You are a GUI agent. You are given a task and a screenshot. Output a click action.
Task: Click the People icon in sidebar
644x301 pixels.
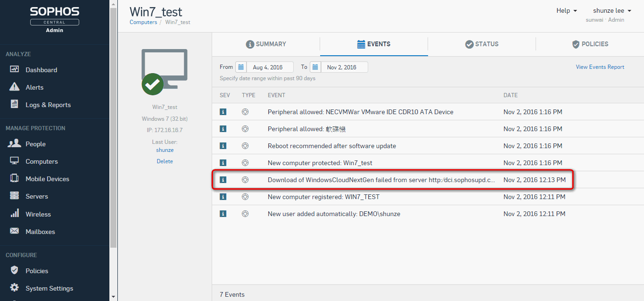15,143
